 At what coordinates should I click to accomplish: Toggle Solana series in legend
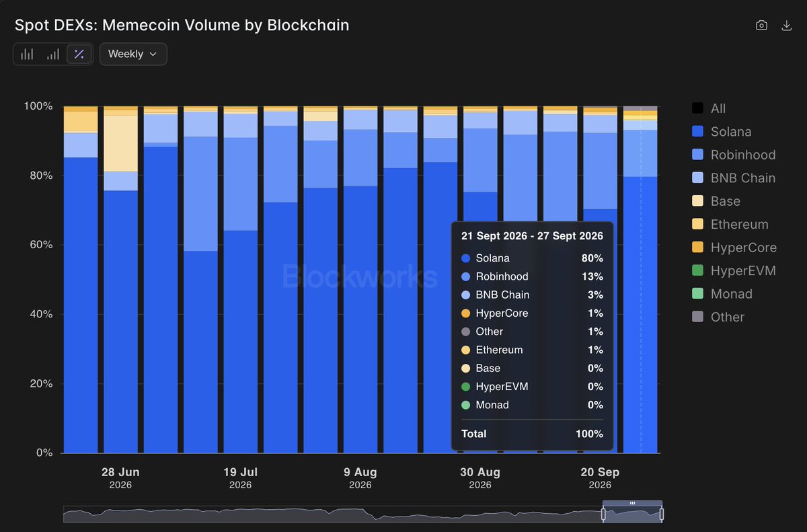pos(722,132)
